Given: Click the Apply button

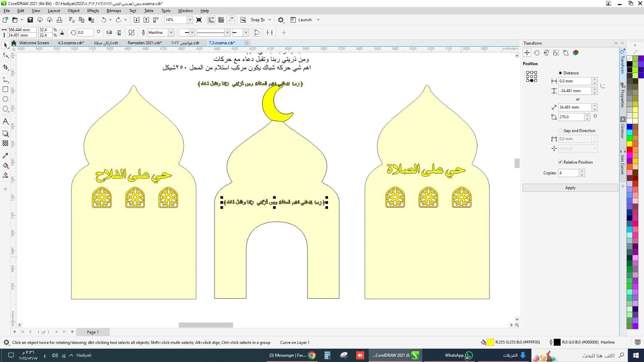Looking at the screenshot, I should pyautogui.click(x=570, y=188).
